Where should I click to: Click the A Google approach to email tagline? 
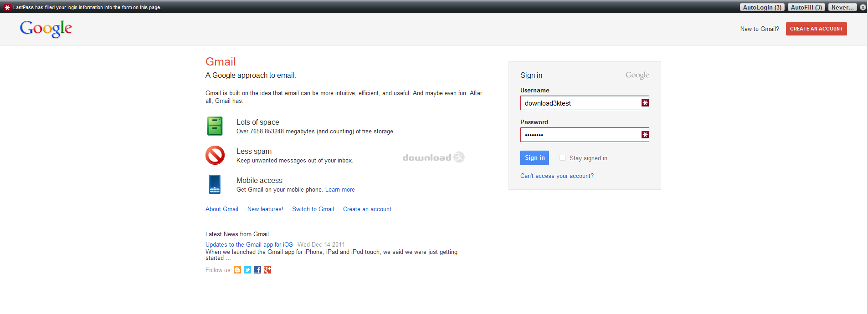(x=251, y=76)
